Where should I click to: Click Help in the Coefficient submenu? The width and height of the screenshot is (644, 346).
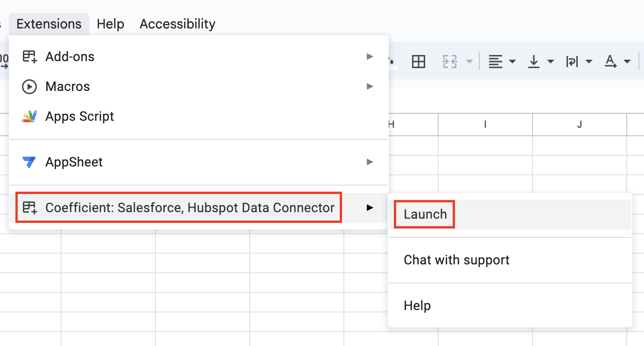pyautogui.click(x=510, y=306)
